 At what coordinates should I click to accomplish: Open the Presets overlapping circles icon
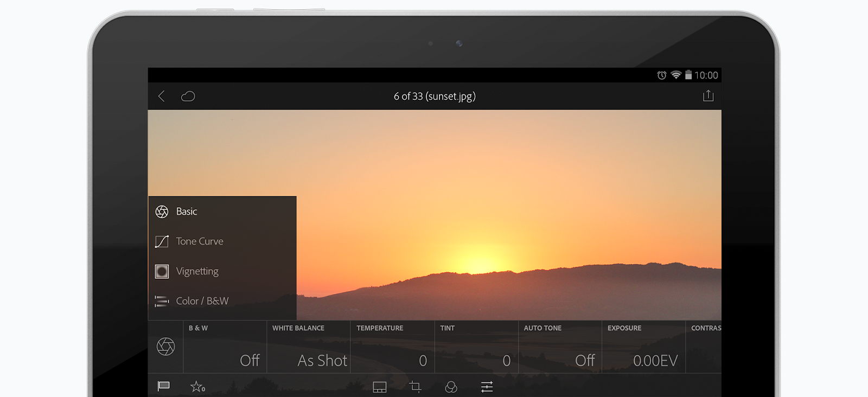(451, 387)
